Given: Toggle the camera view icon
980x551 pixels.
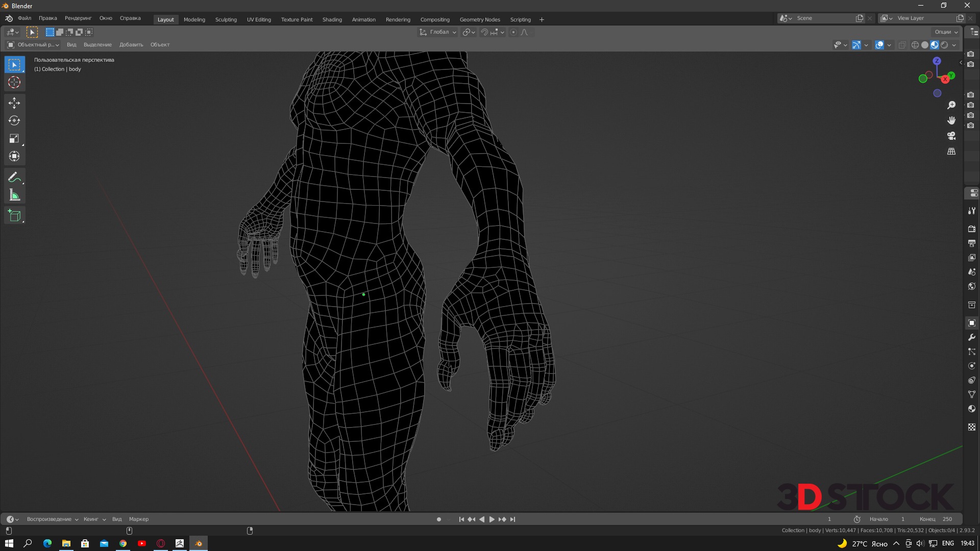Looking at the screenshot, I should [951, 136].
